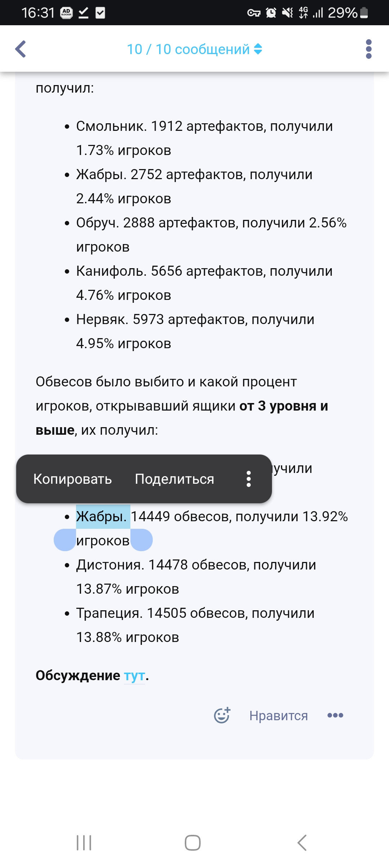The height and width of the screenshot is (868, 389).
Task: Tap the Android home button
Action: (193, 843)
